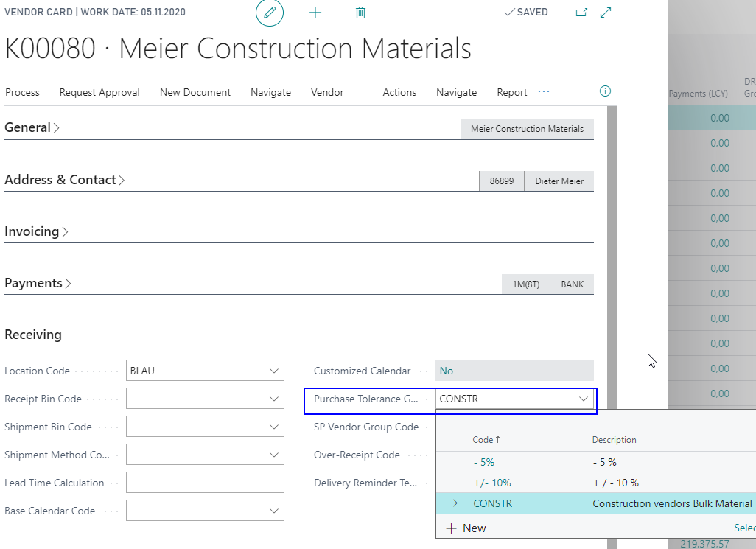Open the Shipment Bin Code dropdown arrow

coord(274,427)
